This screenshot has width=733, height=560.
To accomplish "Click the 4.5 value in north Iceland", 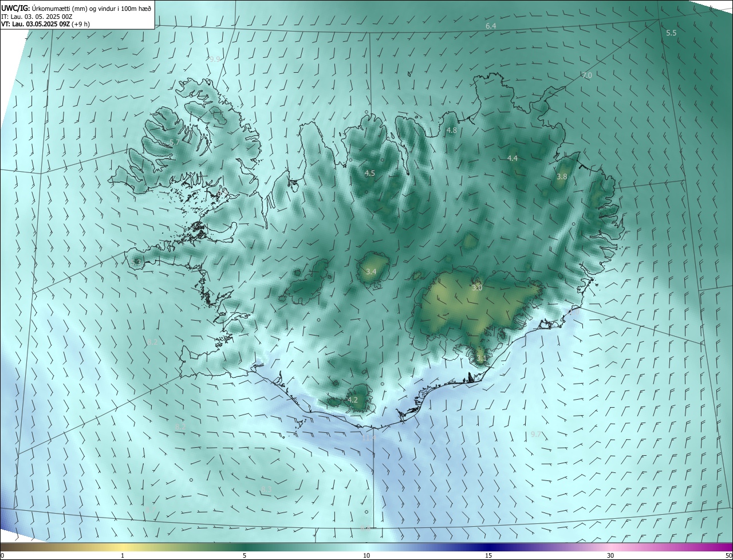I will coord(370,173).
